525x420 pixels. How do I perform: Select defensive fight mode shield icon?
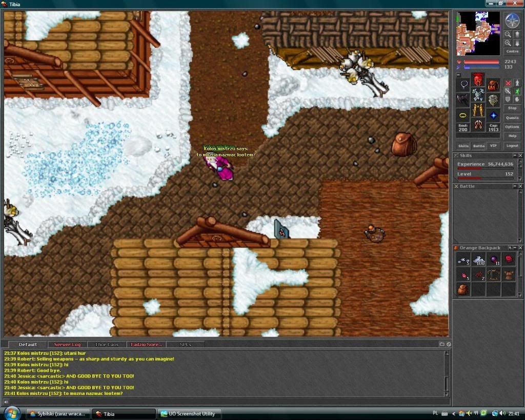[508, 99]
